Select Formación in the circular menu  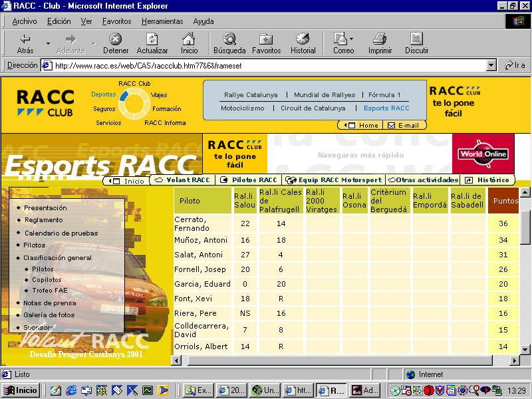pyautogui.click(x=167, y=109)
